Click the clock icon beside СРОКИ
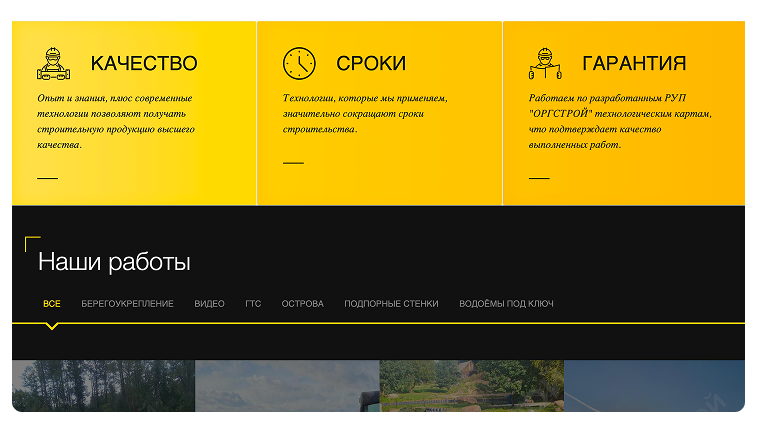Image resolution: width=757 pixels, height=424 pixels. tap(299, 63)
